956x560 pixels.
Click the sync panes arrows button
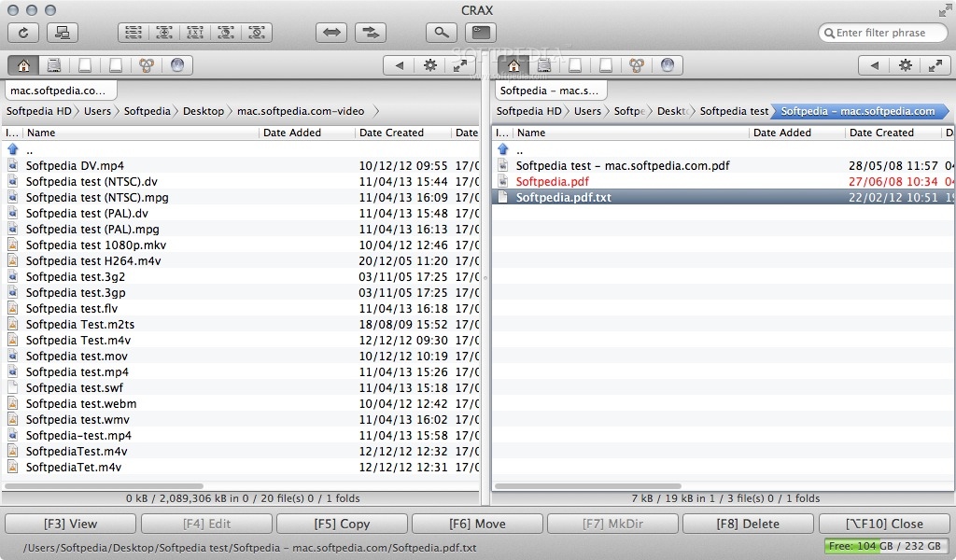371,33
